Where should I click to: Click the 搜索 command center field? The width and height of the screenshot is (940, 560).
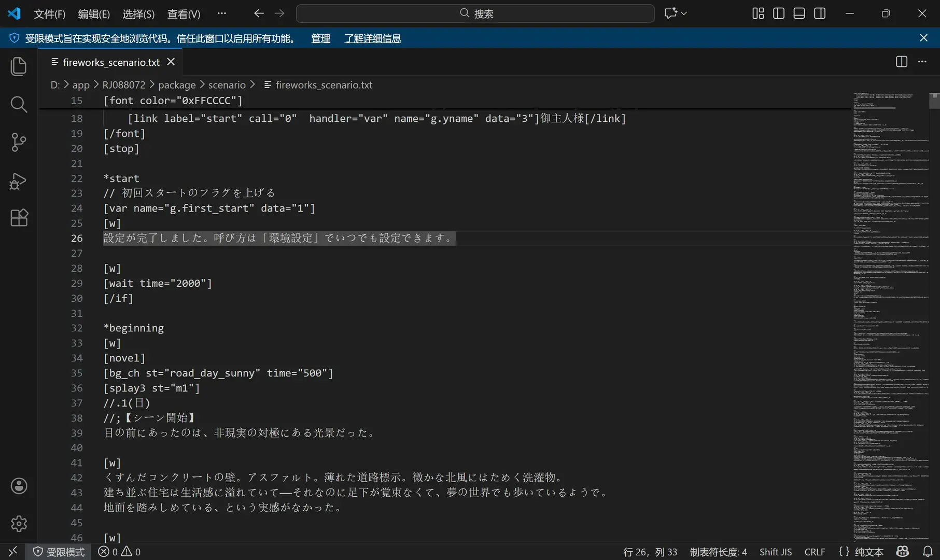(475, 13)
